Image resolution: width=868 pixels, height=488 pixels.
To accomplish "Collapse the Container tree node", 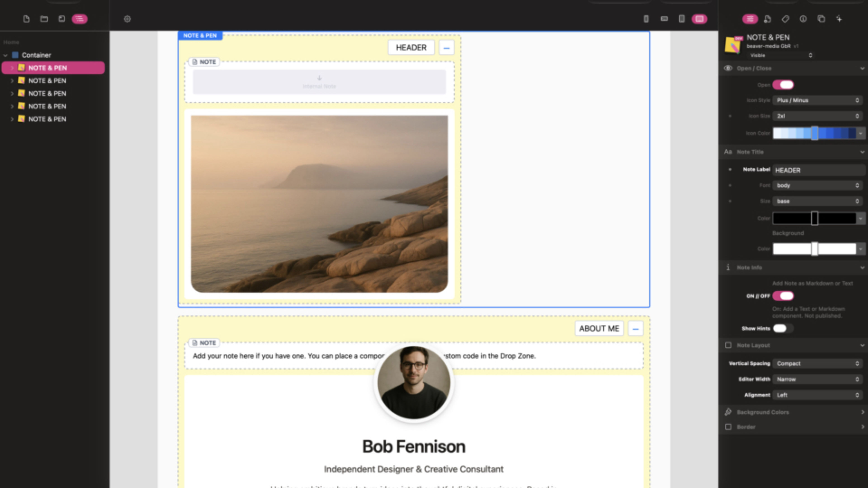I will click(5, 55).
